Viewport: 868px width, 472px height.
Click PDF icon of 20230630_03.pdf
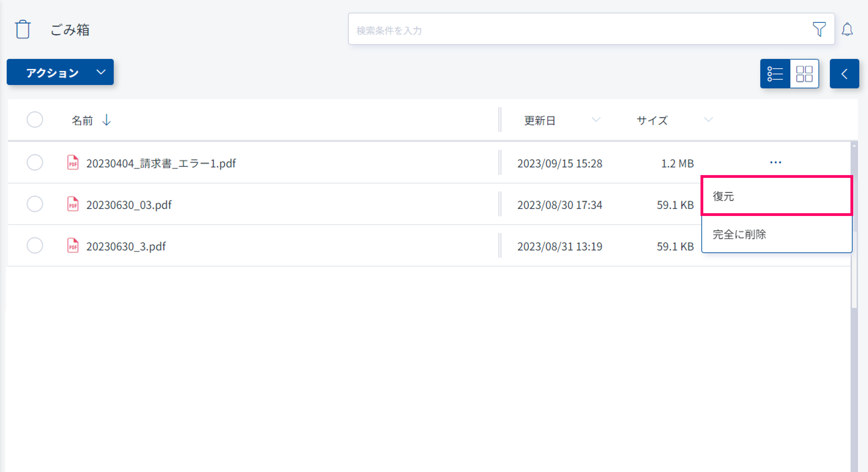point(73,204)
